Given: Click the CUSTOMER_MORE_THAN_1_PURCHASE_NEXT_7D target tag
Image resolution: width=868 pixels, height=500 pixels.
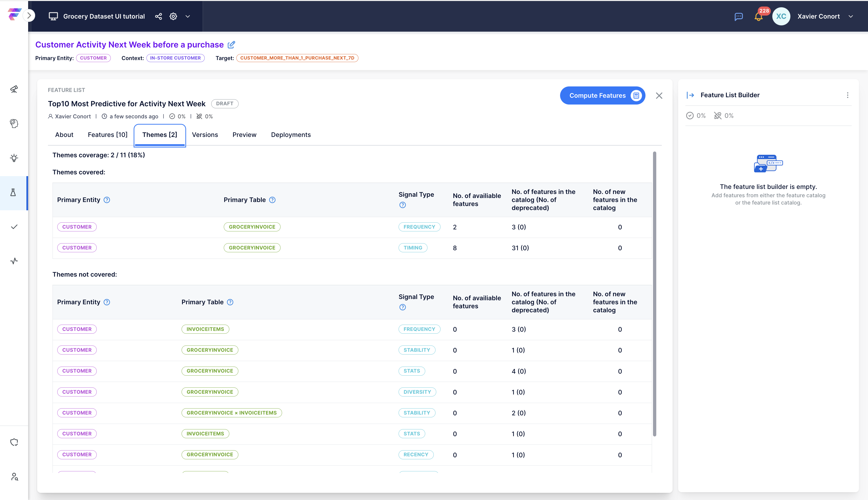Looking at the screenshot, I should 297,58.
